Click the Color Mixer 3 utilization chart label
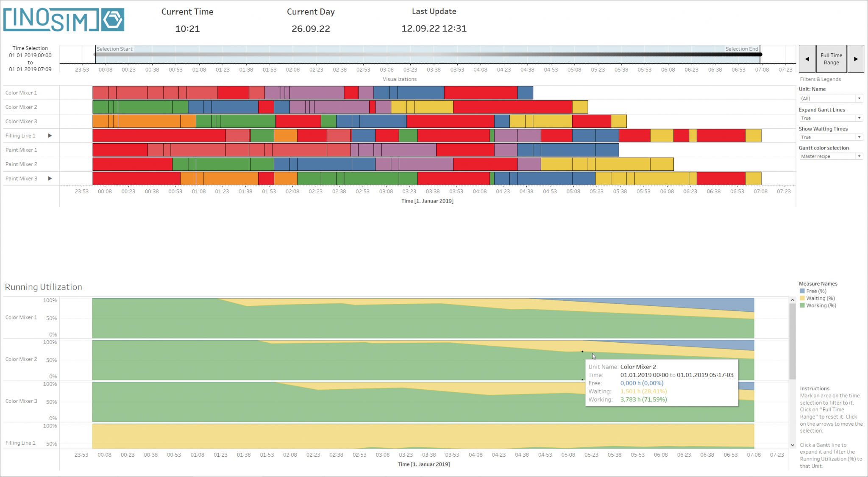Image resolution: width=868 pixels, height=477 pixels. coord(21,401)
